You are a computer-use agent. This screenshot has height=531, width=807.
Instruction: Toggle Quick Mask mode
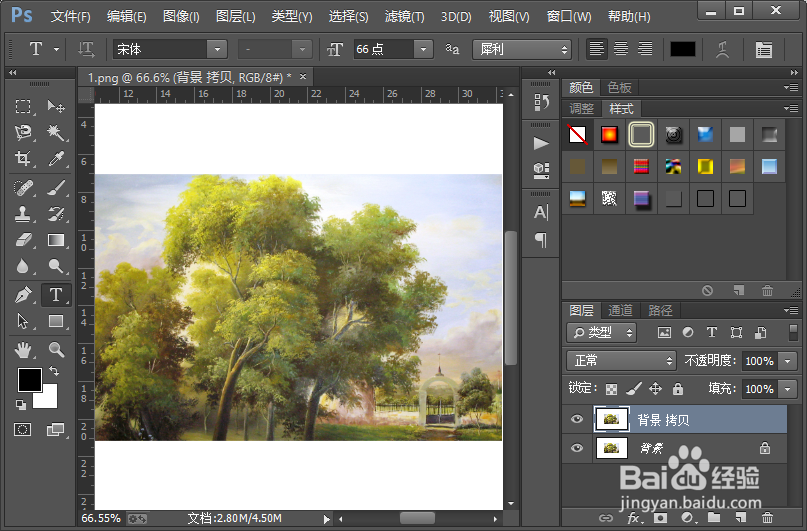pos(23,429)
